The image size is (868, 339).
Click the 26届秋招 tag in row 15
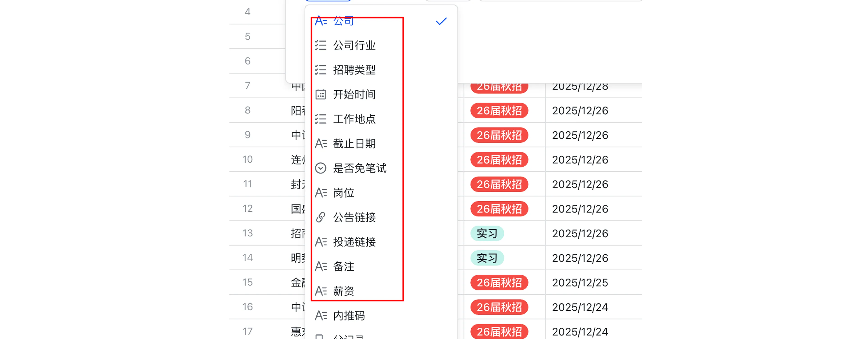(499, 282)
